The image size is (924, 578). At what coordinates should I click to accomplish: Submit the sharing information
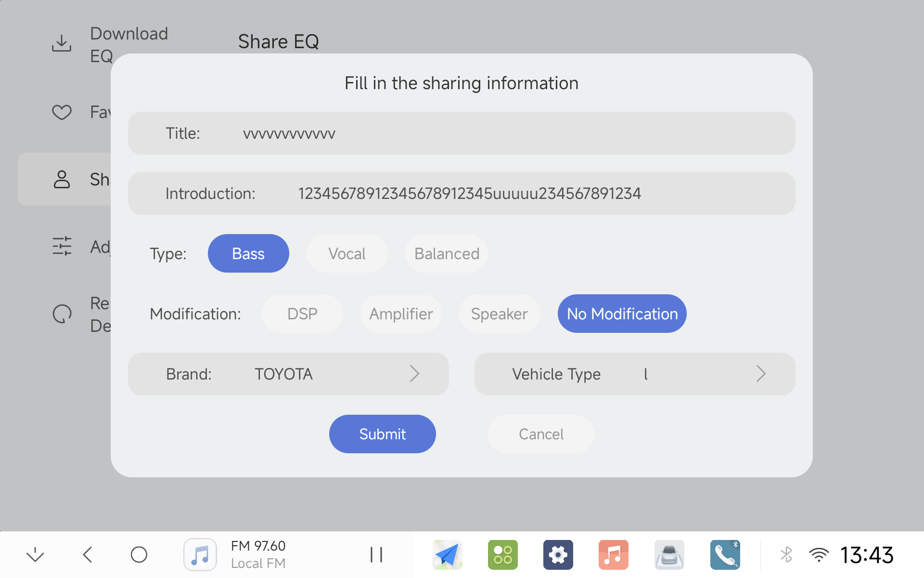click(x=382, y=434)
